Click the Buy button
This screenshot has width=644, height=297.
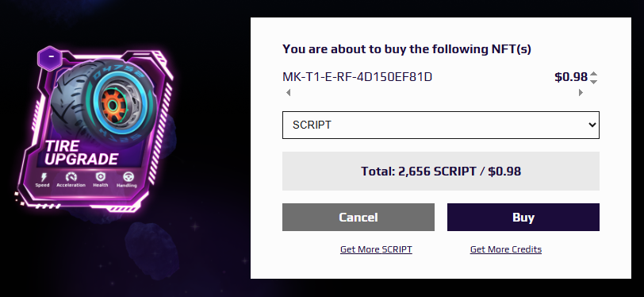(x=523, y=218)
